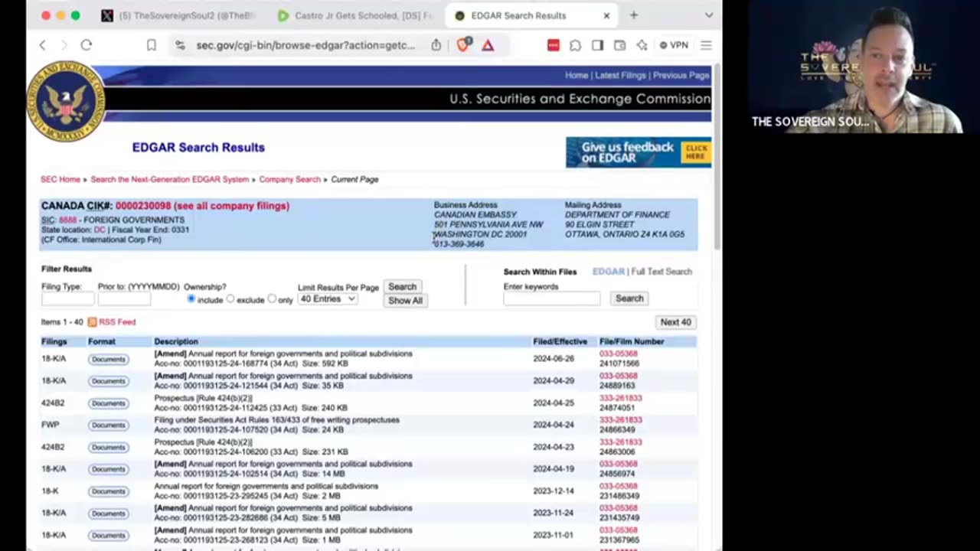The width and height of the screenshot is (980, 551).
Task: Open the Brave Wallet icon
Action: pos(619,45)
